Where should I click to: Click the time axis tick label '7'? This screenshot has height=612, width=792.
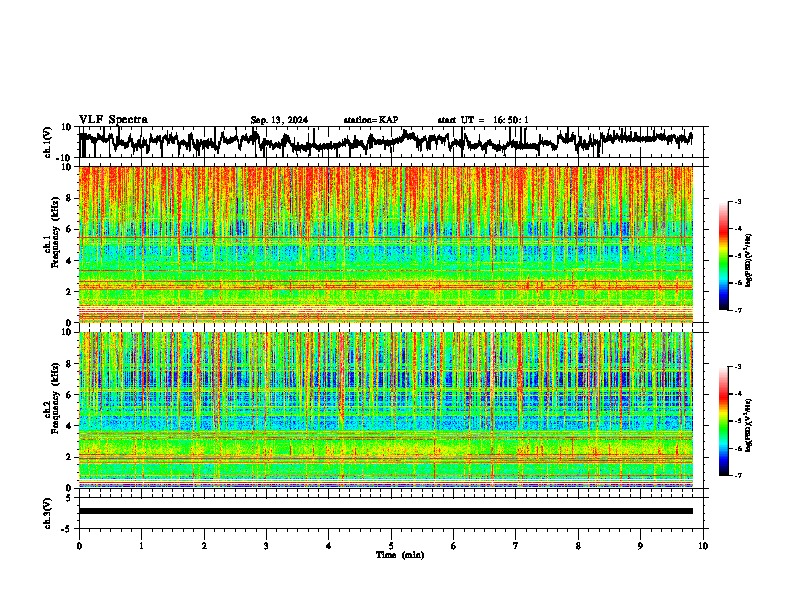(x=516, y=546)
